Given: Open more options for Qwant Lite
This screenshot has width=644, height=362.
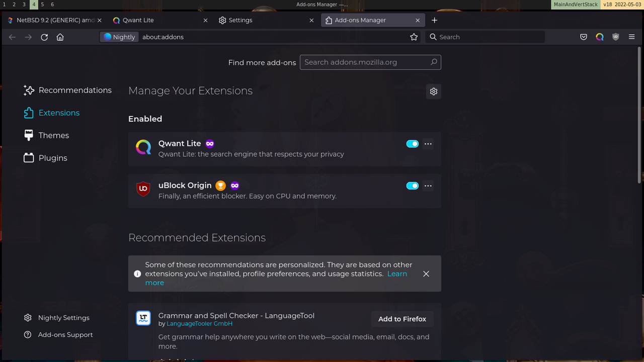Looking at the screenshot, I should click(428, 144).
